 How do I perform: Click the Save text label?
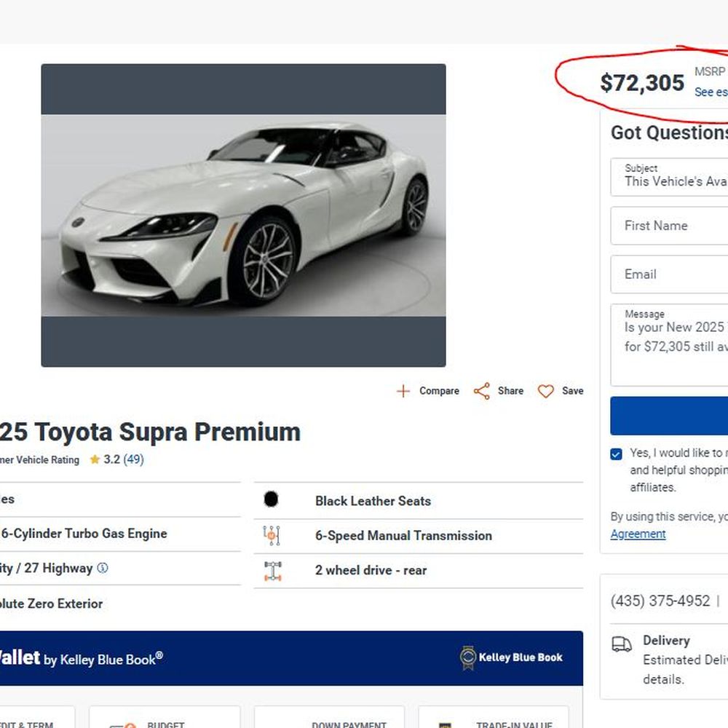click(572, 391)
